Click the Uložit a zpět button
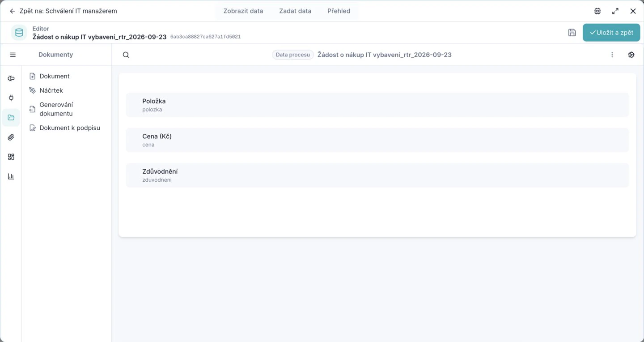 point(611,33)
